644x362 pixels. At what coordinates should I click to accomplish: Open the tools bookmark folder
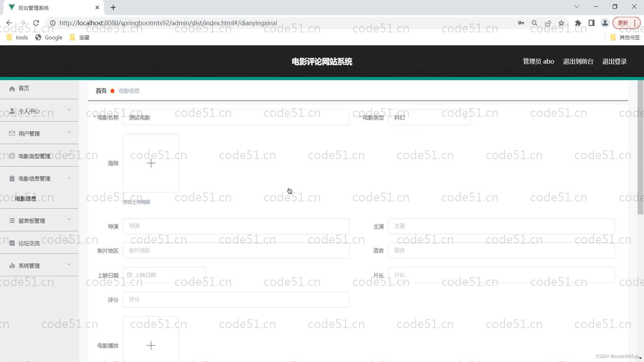click(x=17, y=37)
